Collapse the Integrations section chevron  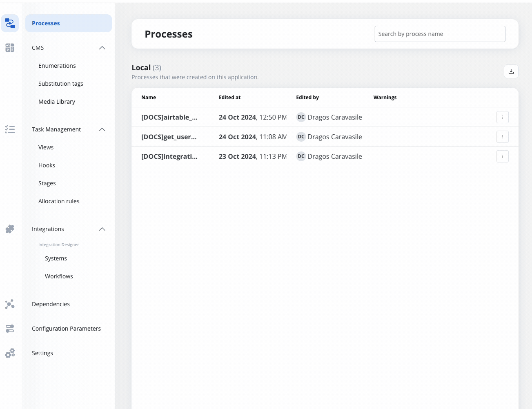pyautogui.click(x=102, y=229)
